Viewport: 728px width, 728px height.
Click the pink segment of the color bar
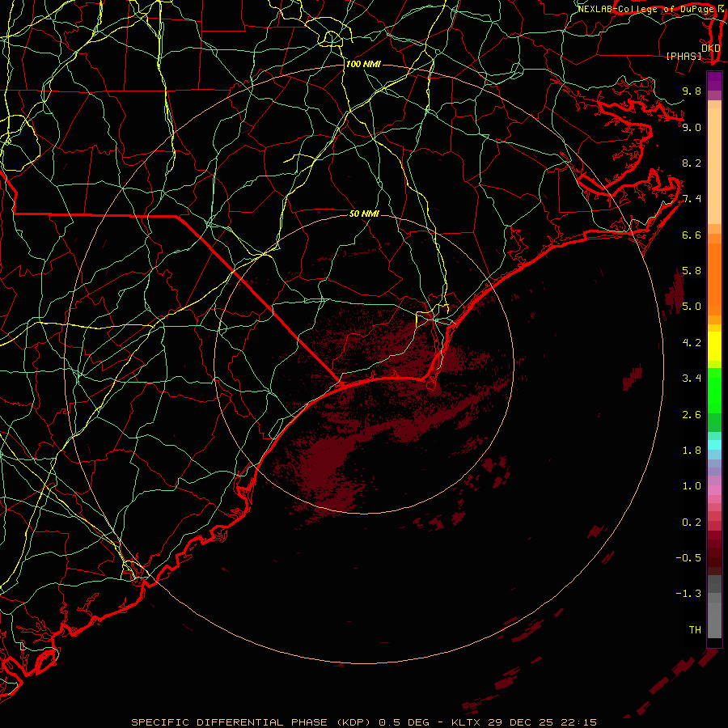(714, 490)
